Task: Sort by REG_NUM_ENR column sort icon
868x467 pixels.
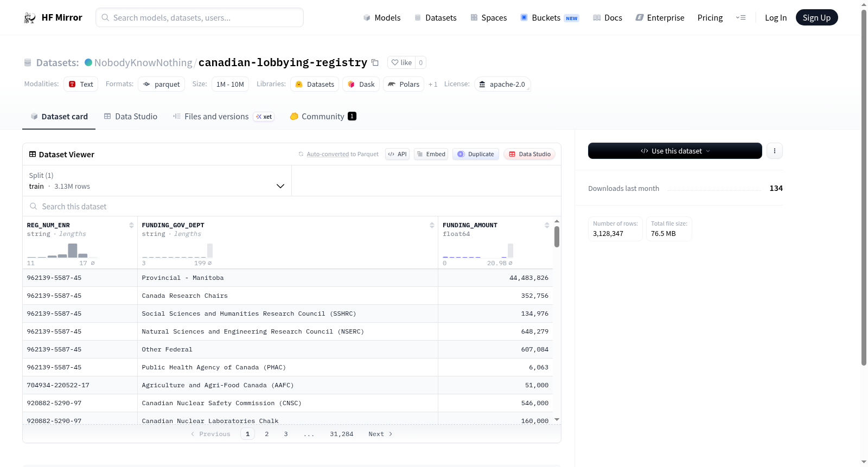Action: [x=131, y=225]
